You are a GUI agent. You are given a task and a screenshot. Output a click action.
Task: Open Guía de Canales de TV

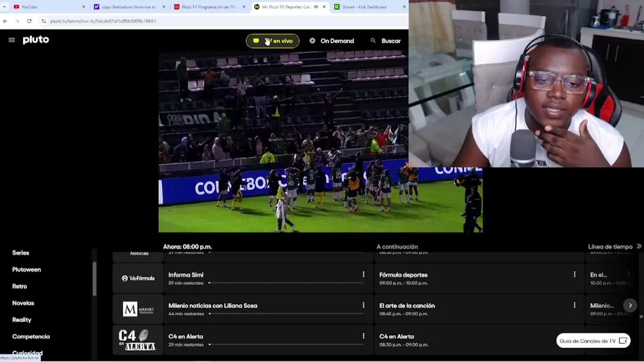pos(593,341)
